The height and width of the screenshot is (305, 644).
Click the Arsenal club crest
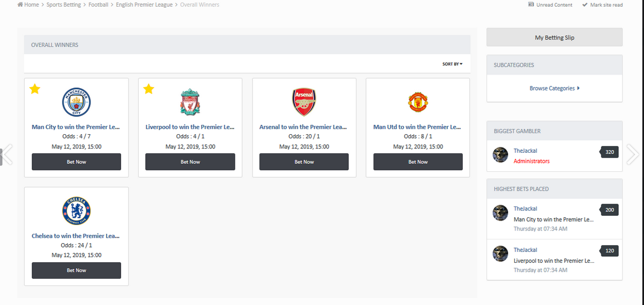(x=304, y=102)
